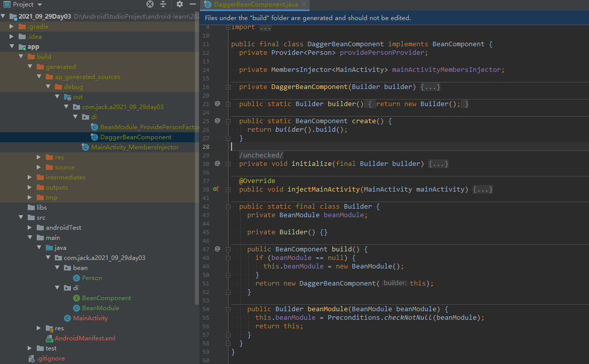Collapse the java source folder
589x364 pixels.
[39, 248]
